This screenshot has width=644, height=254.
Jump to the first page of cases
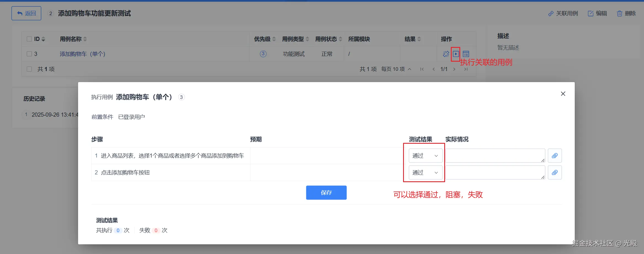(422, 69)
